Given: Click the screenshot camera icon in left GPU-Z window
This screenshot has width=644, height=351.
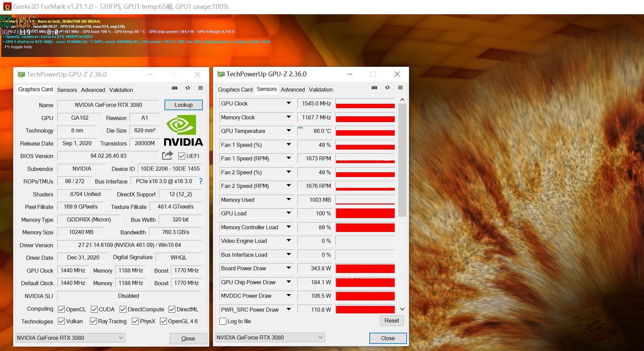Looking at the screenshot, I should click(175, 88).
